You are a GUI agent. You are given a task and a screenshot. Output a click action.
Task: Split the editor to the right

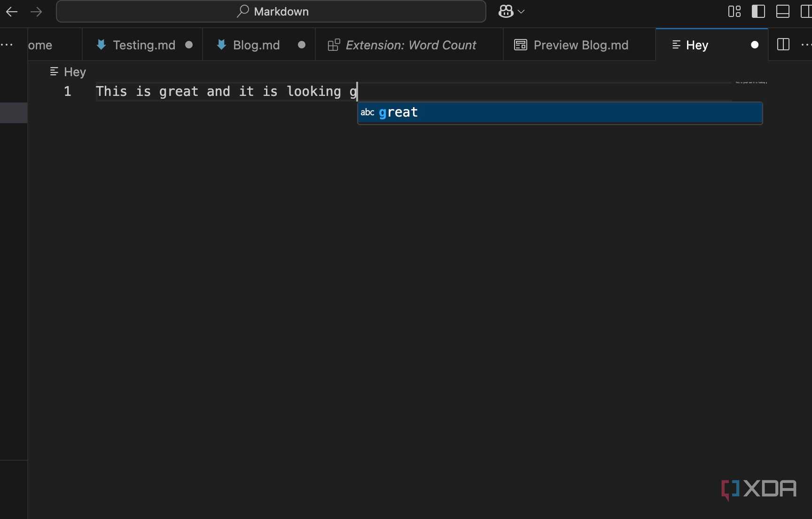click(x=783, y=45)
